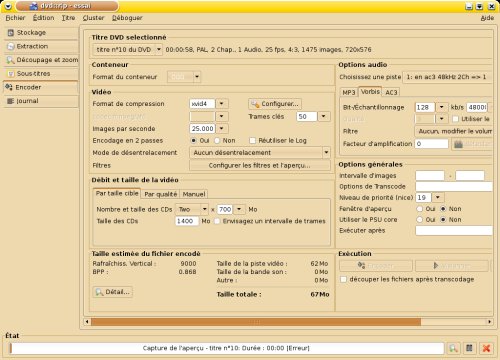
Task: Expand the Format de compression dropdown
Action: 222,104
